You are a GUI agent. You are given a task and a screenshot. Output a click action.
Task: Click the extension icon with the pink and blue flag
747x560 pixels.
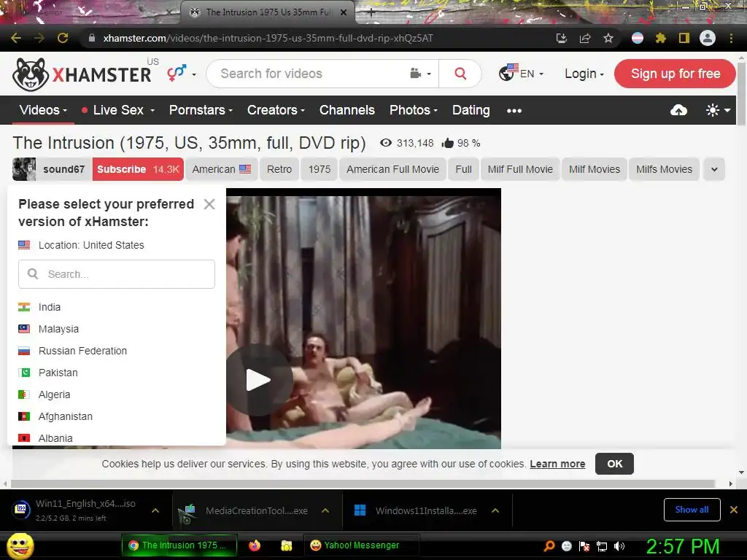(638, 38)
